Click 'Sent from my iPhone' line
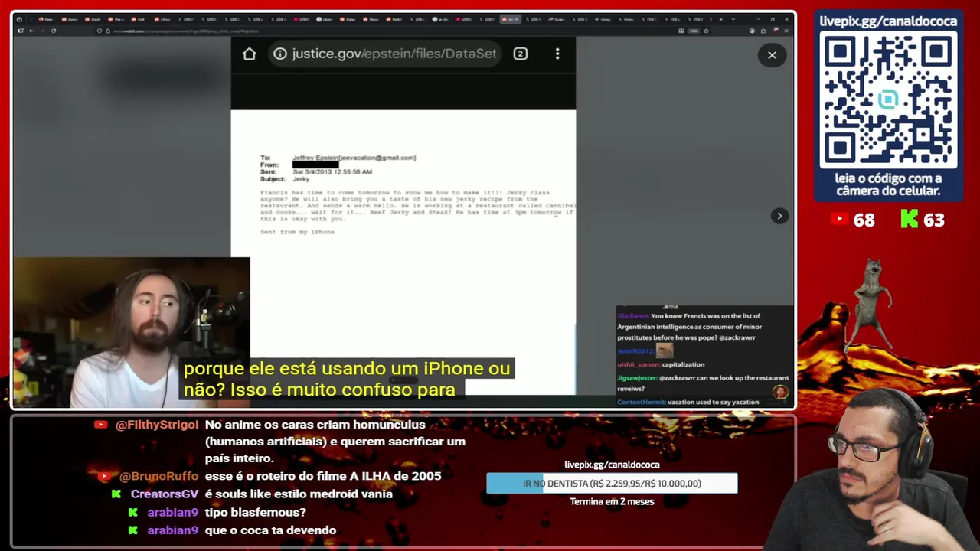The width and height of the screenshot is (980, 551). point(297,232)
